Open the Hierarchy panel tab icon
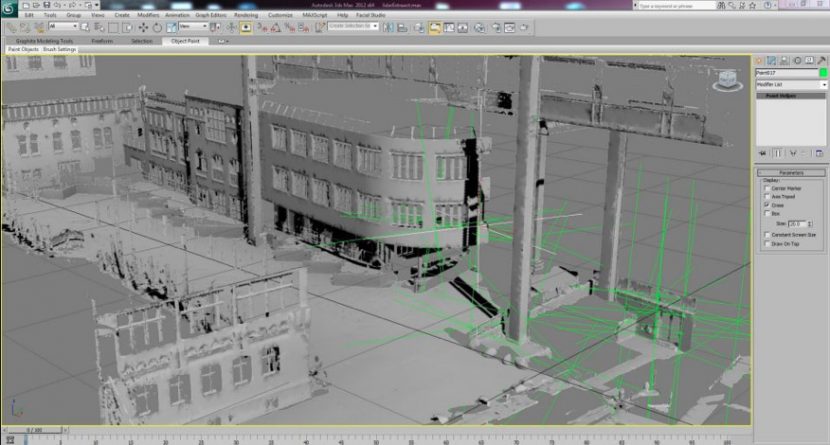 [x=782, y=62]
